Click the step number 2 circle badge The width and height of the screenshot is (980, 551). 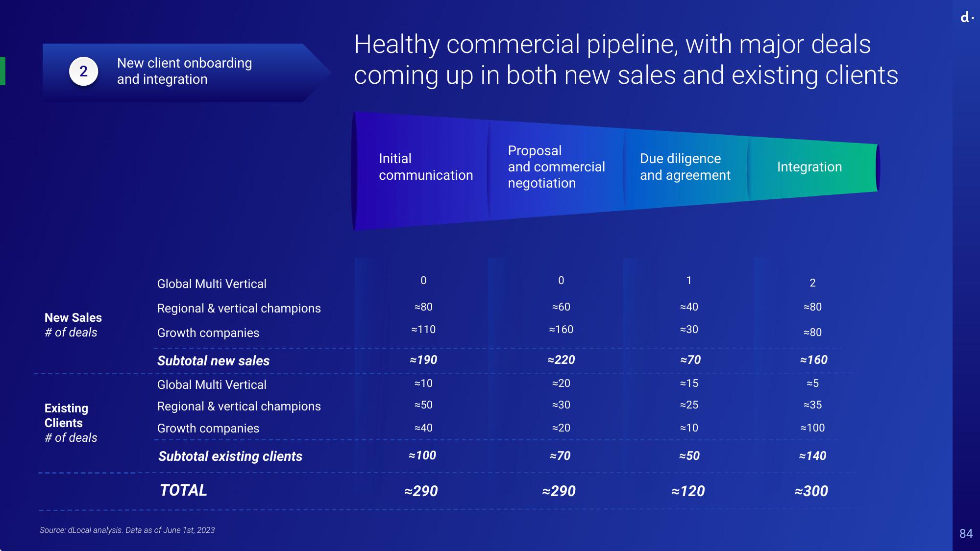coord(83,72)
